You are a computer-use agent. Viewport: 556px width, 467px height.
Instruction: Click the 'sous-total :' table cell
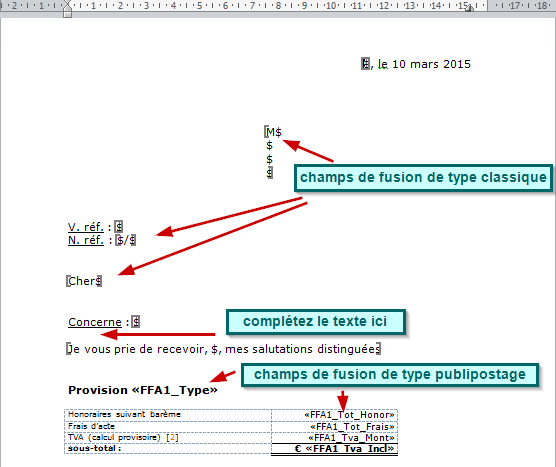coord(168,448)
